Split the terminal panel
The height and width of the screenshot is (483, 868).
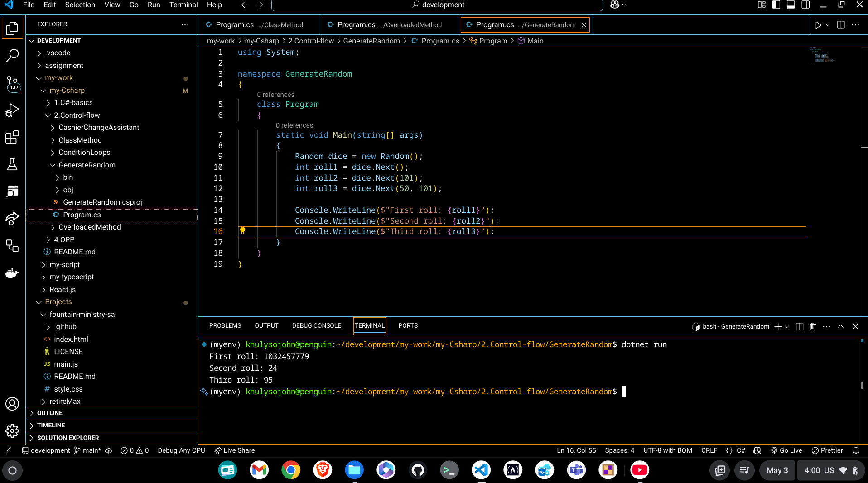tap(800, 326)
